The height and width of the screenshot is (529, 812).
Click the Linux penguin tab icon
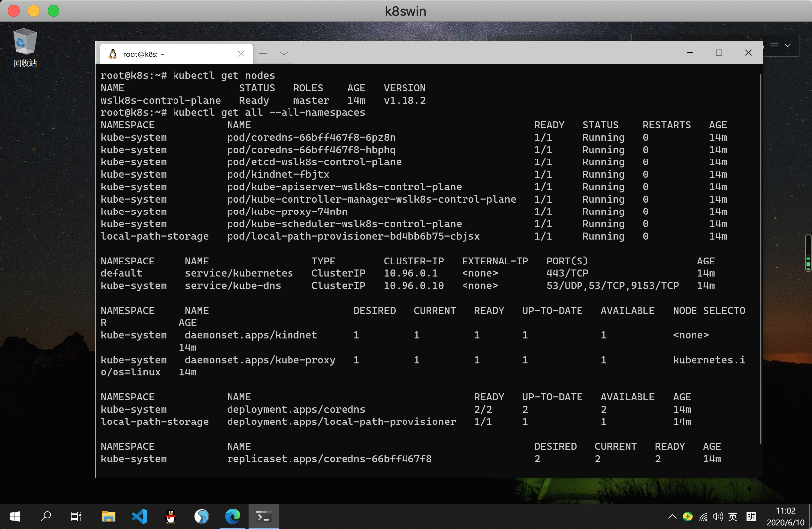click(x=113, y=54)
